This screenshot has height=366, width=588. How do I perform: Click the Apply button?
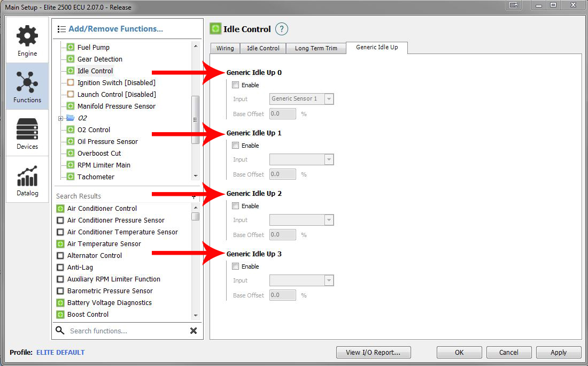(x=559, y=352)
